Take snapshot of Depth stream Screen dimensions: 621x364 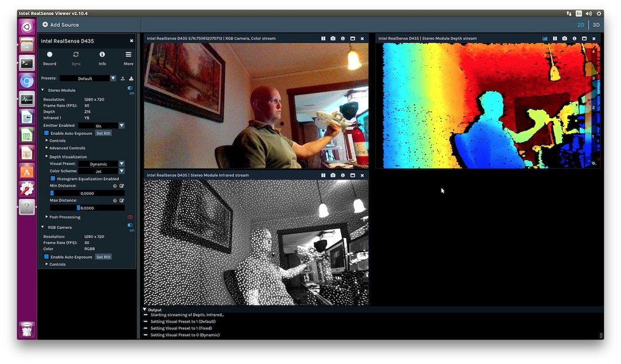(x=565, y=38)
